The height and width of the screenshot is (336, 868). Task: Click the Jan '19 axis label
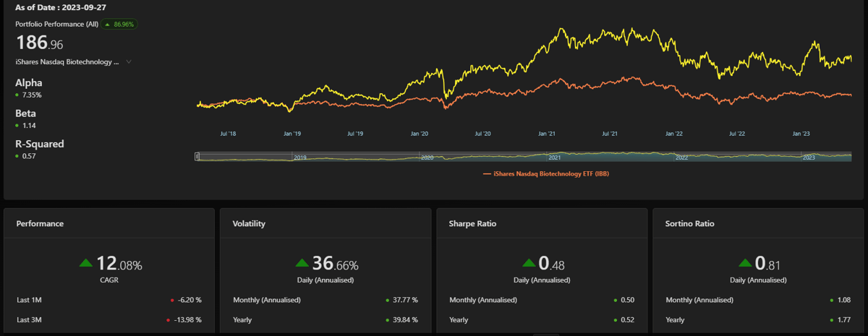pos(292,134)
